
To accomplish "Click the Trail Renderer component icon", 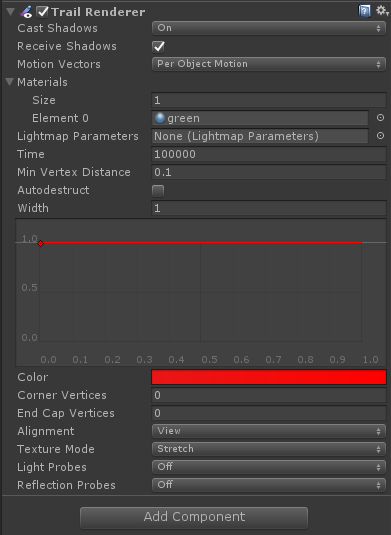I will click(26, 12).
